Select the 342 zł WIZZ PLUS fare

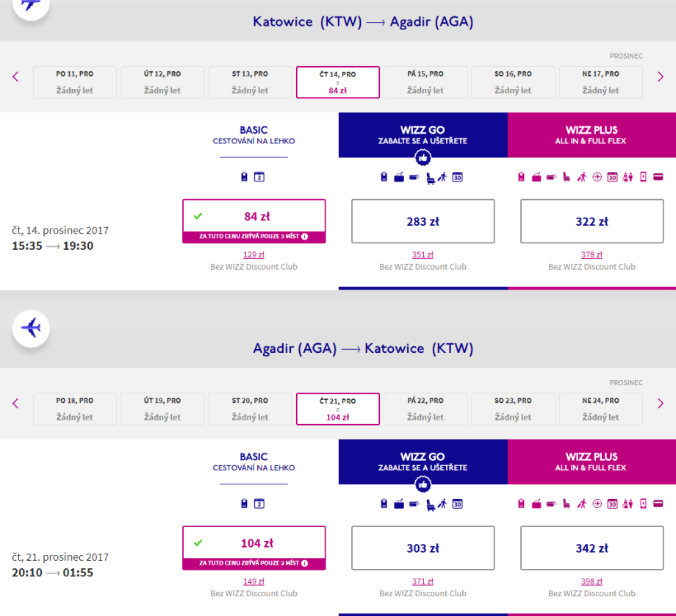click(591, 548)
